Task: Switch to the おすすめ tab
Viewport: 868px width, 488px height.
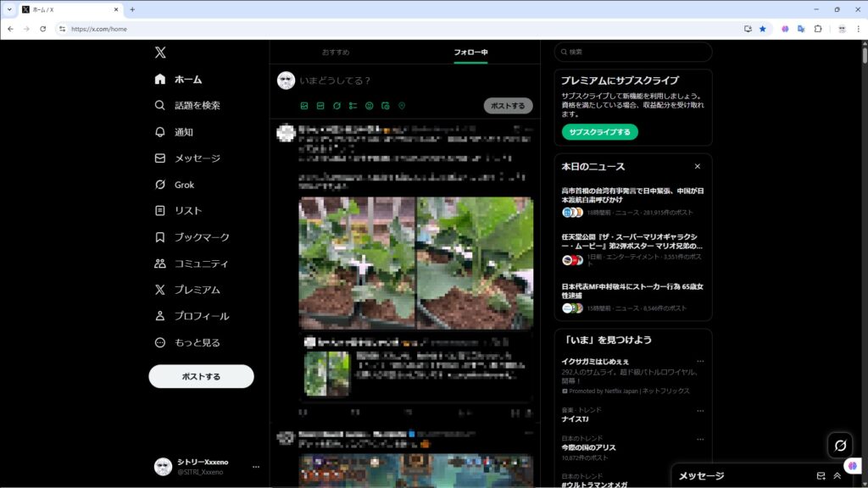Action: [337, 53]
